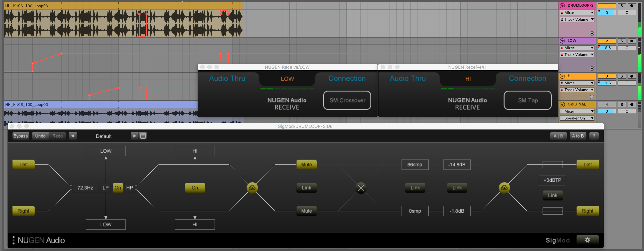Select Connection in Receive/HI window
This screenshot has height=251, width=644.
point(527,78)
